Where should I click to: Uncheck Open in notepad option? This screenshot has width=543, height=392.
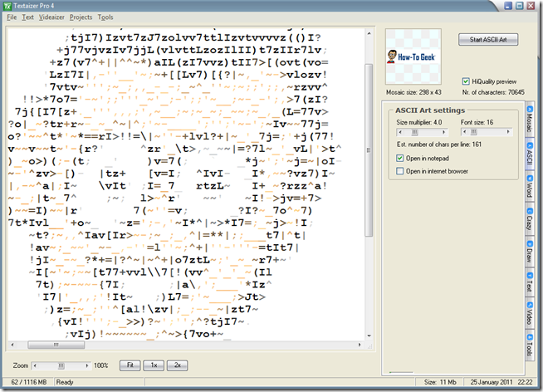click(400, 158)
